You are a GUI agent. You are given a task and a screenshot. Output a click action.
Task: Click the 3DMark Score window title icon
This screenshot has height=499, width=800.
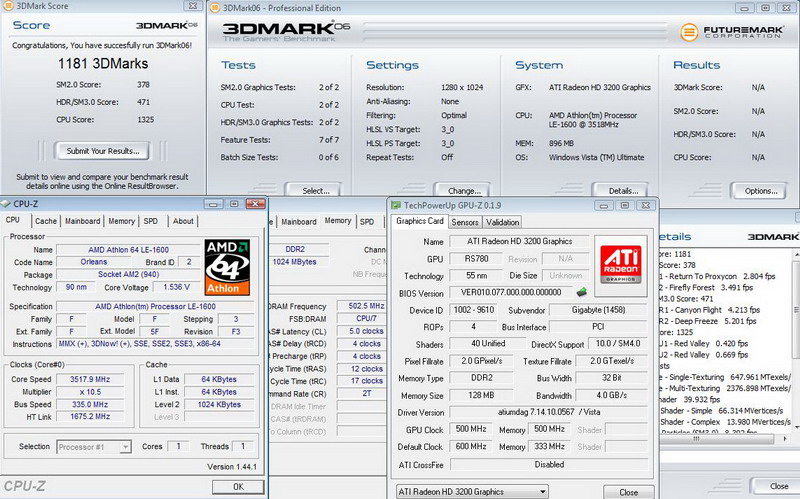(x=8, y=6)
